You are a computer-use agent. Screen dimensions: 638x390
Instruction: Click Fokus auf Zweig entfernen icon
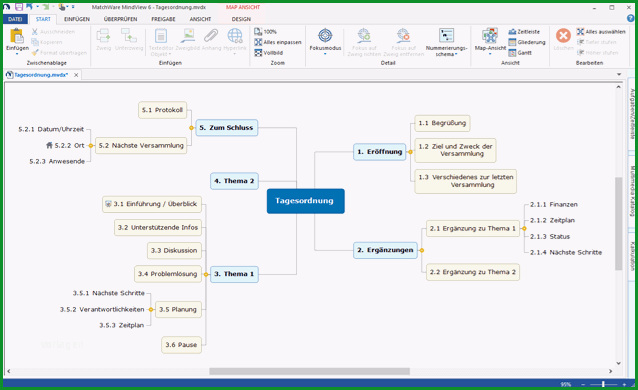tap(403, 35)
